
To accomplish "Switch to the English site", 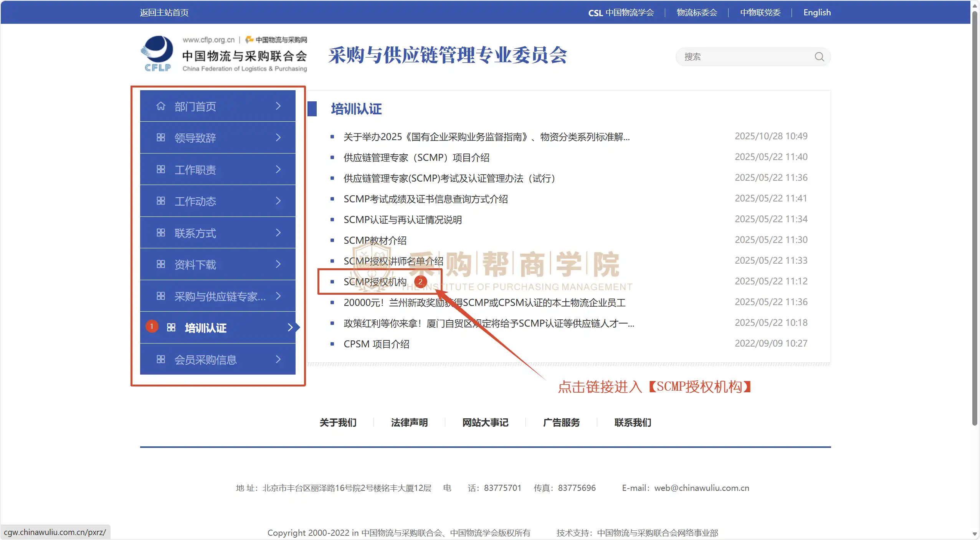I will pos(817,13).
